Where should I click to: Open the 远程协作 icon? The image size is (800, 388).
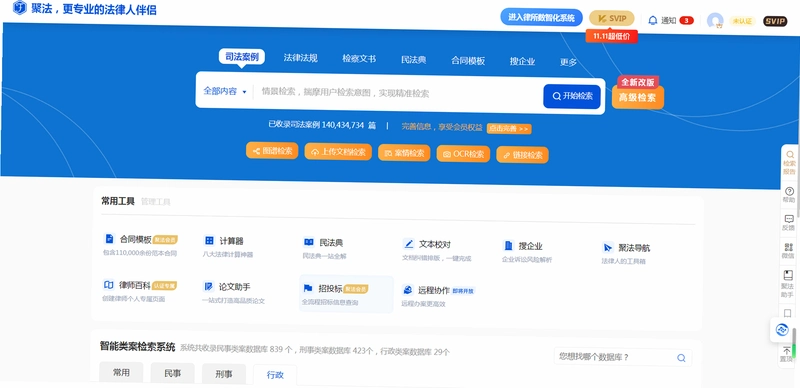pyautogui.click(x=408, y=289)
